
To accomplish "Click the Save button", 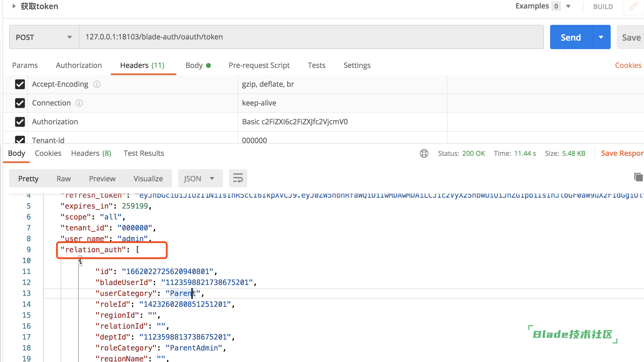I will coord(631,37).
